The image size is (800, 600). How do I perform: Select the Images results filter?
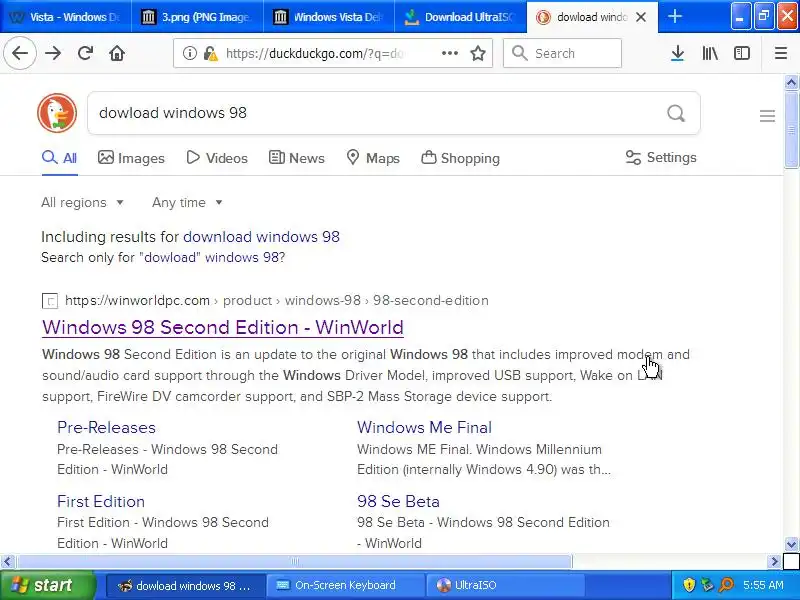[131, 158]
